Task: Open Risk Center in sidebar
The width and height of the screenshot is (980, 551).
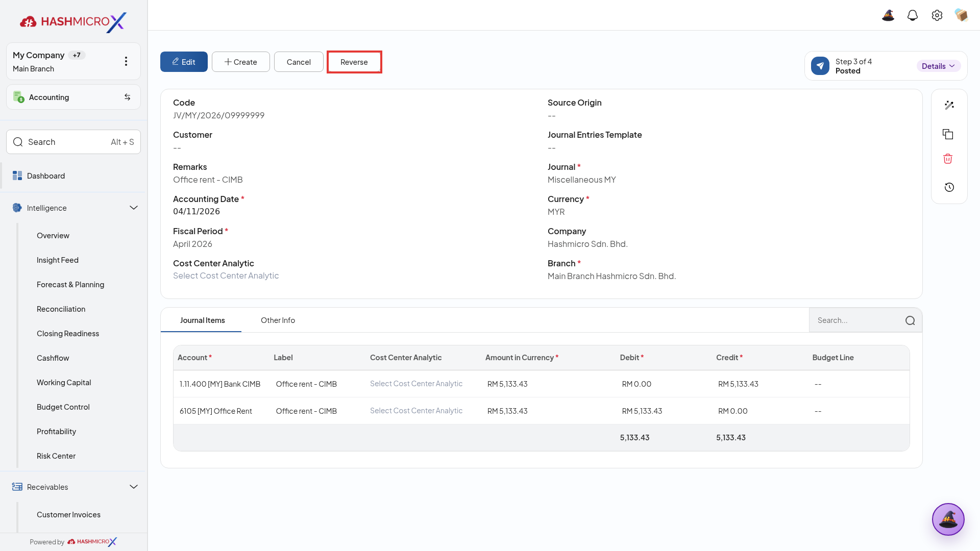Action: click(x=56, y=456)
